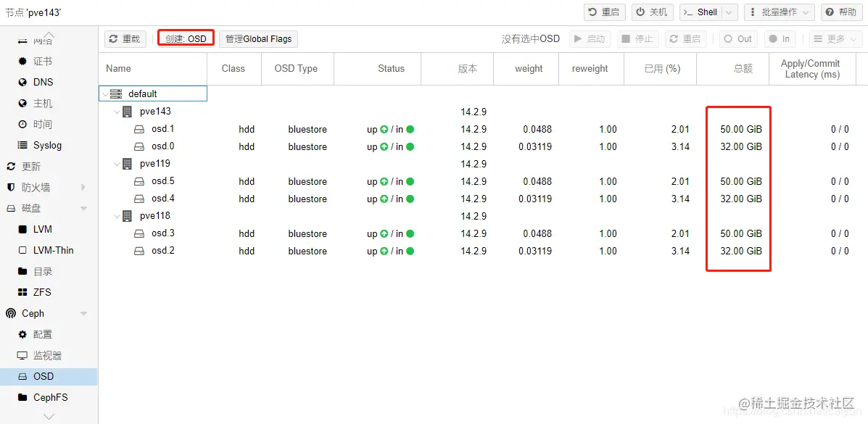Open 监视器 monitors in sidebar
868x424 pixels.
click(49, 355)
